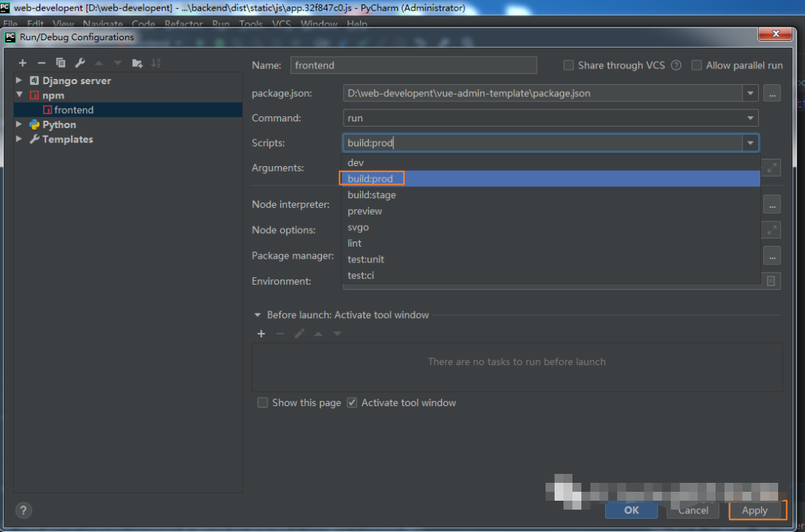Open dialog help question mark
This screenshot has height=532, width=805.
pos(24,510)
